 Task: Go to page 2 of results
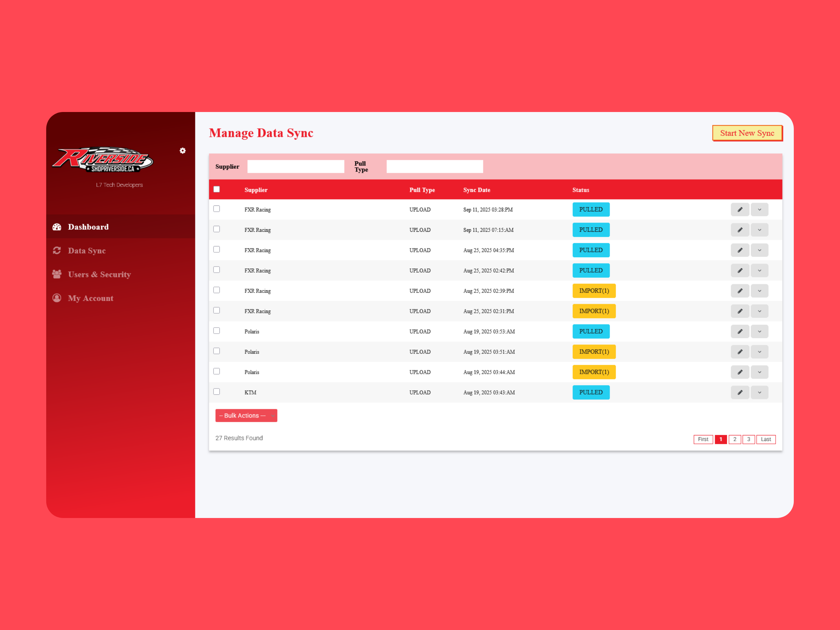pyautogui.click(x=734, y=439)
